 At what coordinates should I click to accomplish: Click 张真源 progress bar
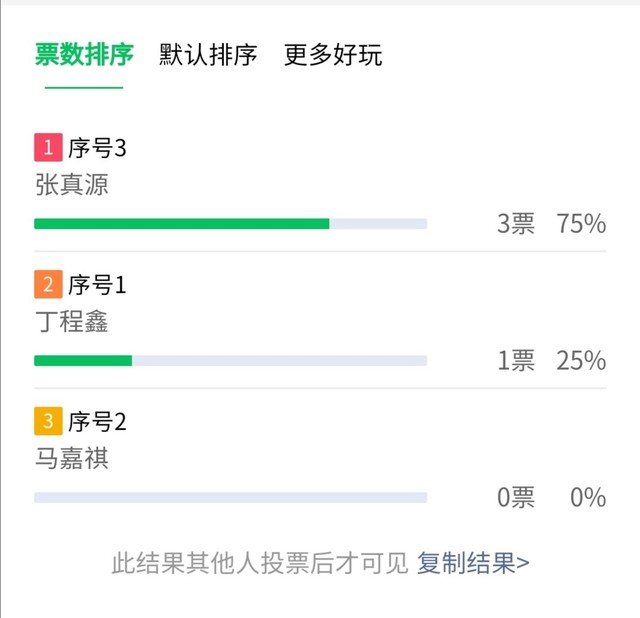click(x=230, y=224)
